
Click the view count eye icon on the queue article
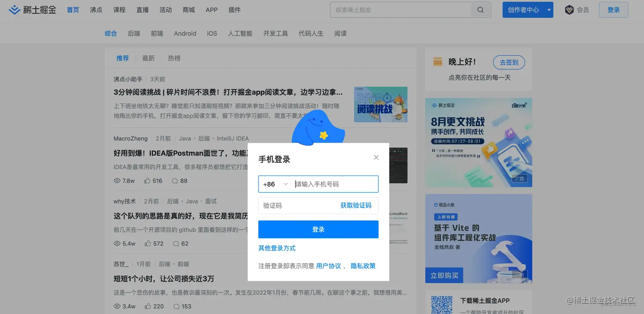pyautogui.click(x=117, y=243)
